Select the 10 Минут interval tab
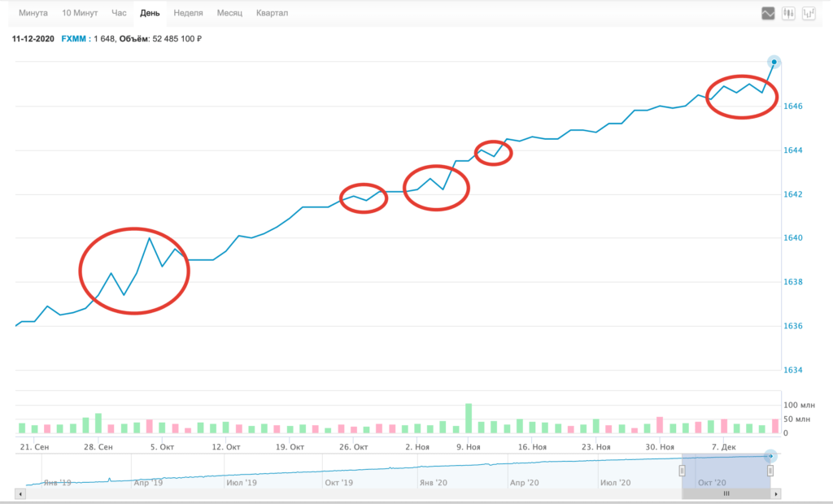The image size is (833, 504). point(79,14)
